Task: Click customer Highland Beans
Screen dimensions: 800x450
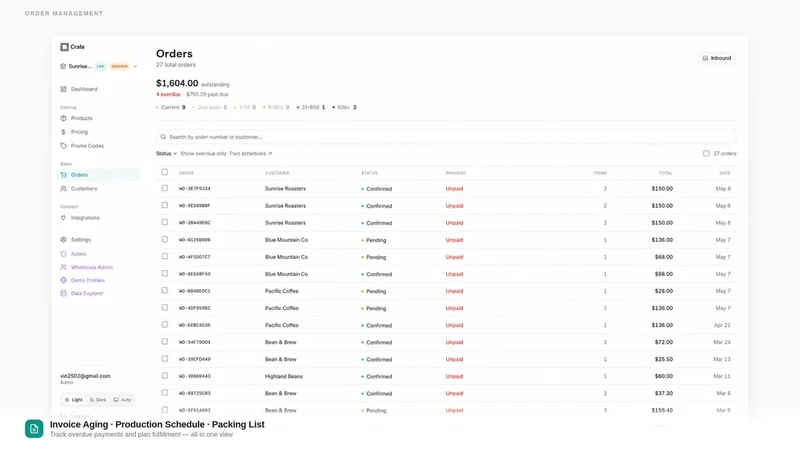Action: pyautogui.click(x=284, y=377)
